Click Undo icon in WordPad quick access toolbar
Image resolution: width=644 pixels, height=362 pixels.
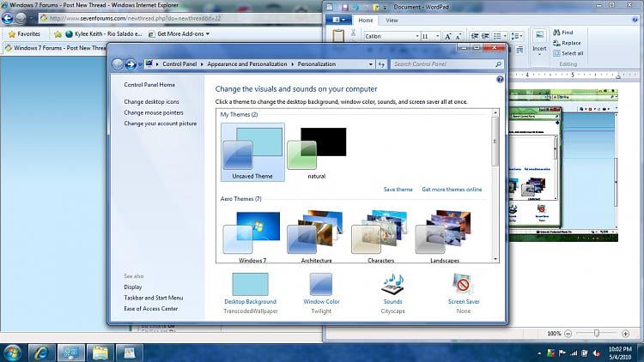356,7
